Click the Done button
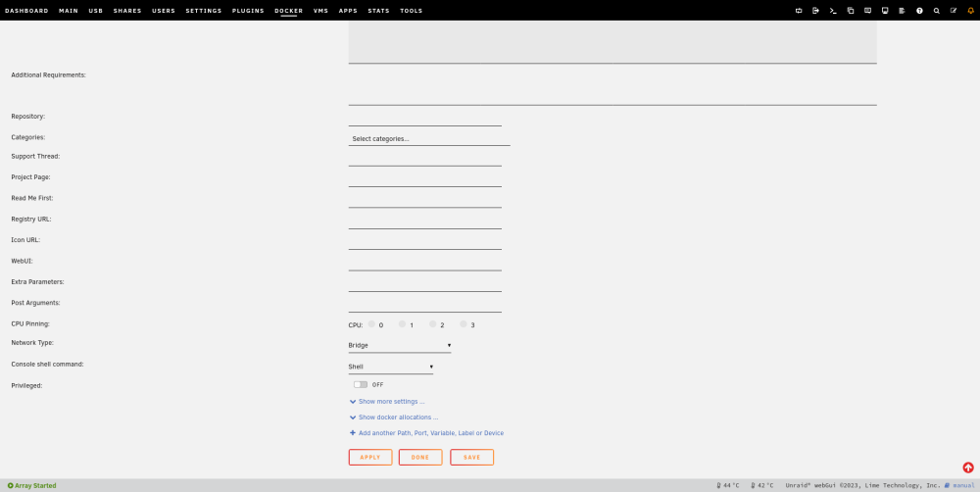 (x=420, y=457)
